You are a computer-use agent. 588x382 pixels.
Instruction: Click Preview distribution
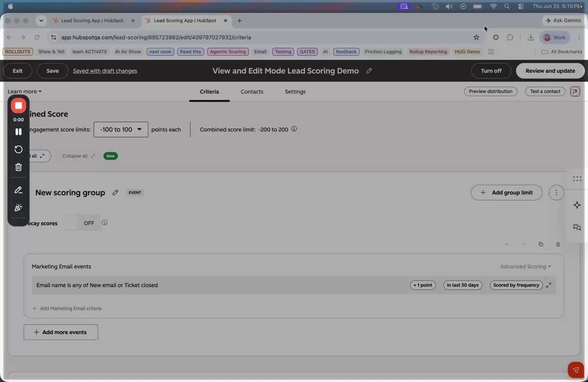click(490, 91)
